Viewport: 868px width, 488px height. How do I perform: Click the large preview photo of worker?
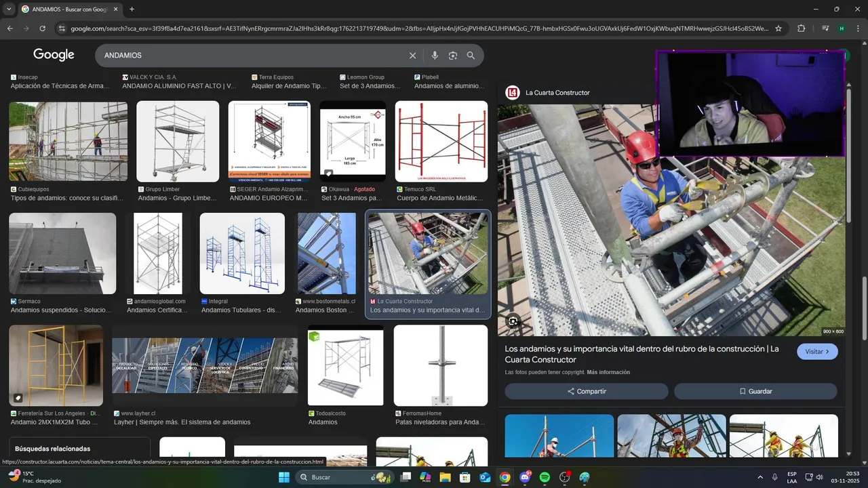[x=671, y=220]
